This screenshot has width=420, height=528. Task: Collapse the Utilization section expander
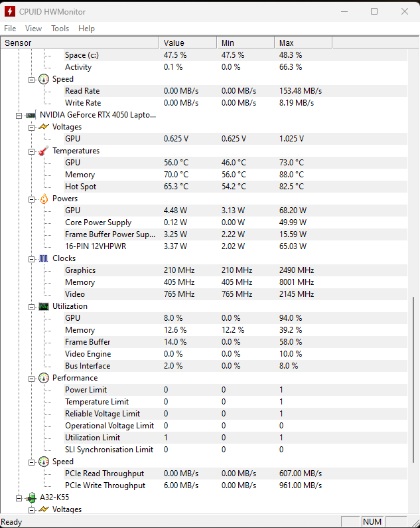[31, 306]
